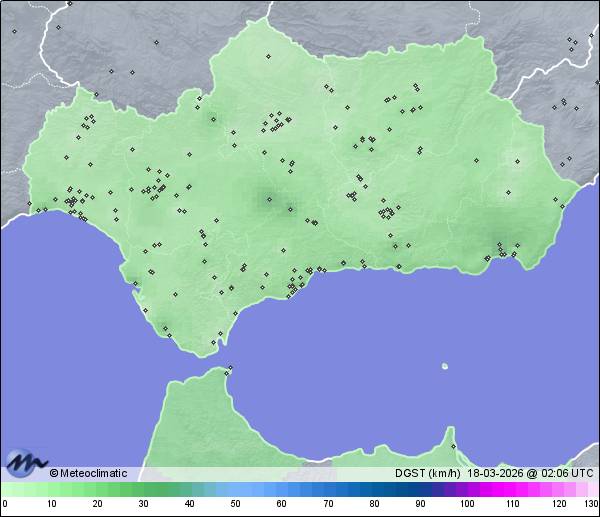
Task: Open the © Meteoclimatic copyright link
Action: (88, 473)
